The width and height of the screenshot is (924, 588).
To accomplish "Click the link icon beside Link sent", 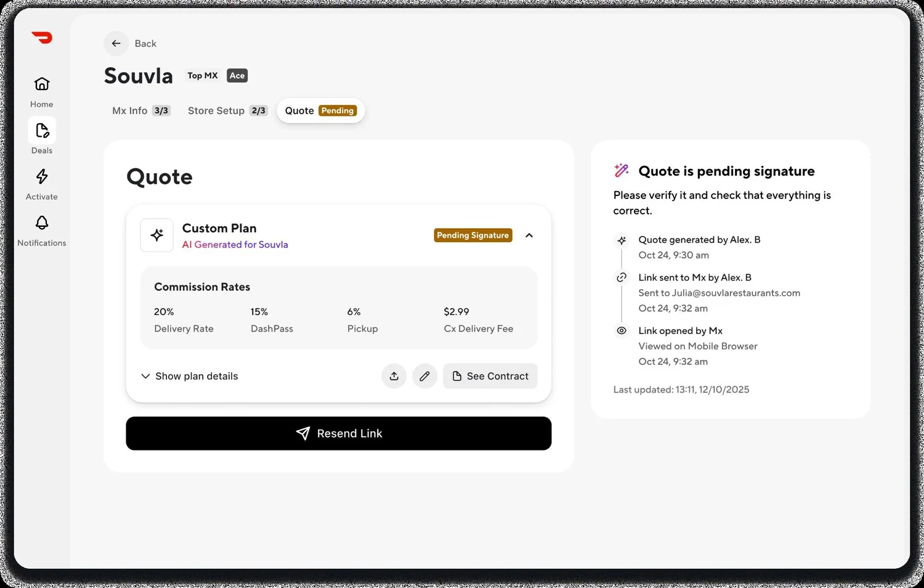I will (x=622, y=277).
